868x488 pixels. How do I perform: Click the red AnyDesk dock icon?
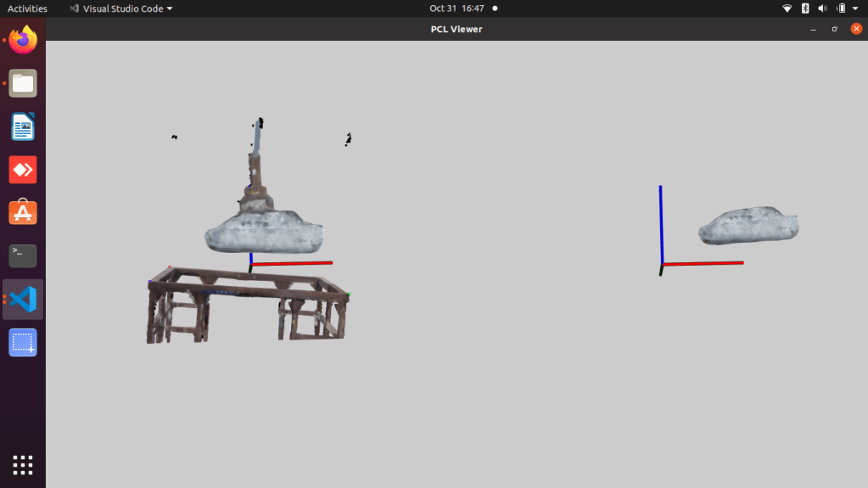tap(23, 170)
